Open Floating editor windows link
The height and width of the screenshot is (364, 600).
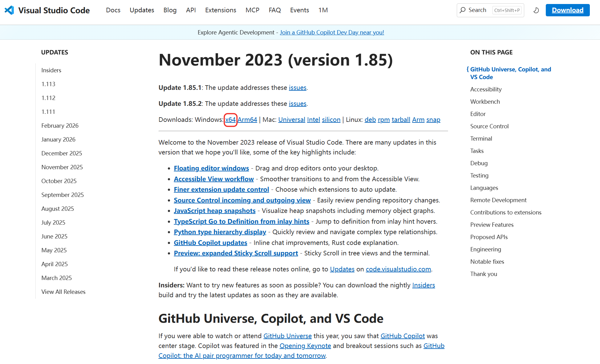(x=211, y=168)
